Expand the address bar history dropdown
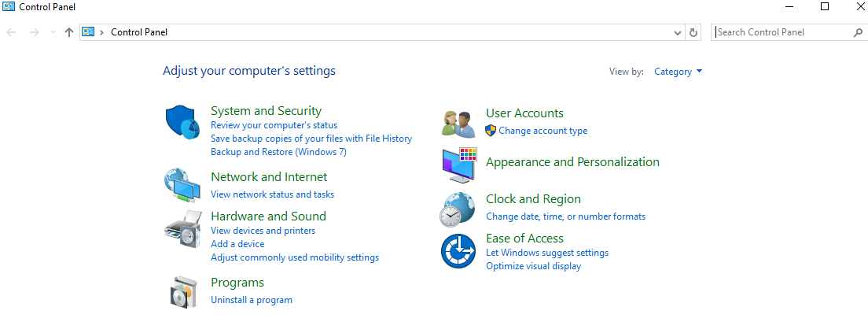868x333 pixels. click(x=678, y=33)
